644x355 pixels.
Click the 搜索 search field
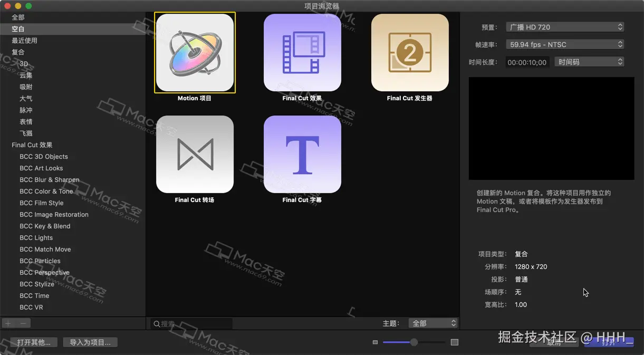click(191, 324)
